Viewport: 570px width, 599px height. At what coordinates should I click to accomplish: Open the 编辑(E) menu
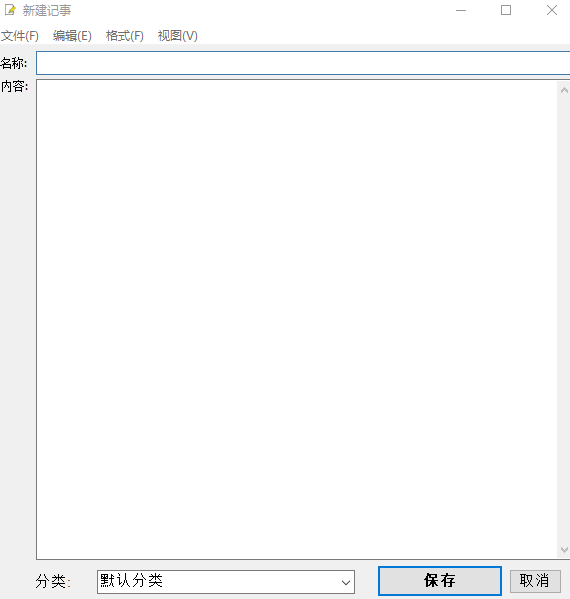(x=72, y=36)
